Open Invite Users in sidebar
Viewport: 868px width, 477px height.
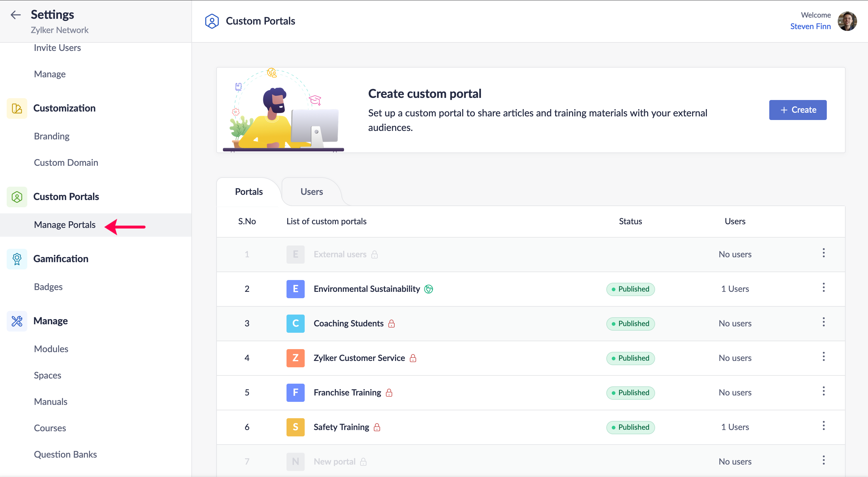click(x=57, y=48)
